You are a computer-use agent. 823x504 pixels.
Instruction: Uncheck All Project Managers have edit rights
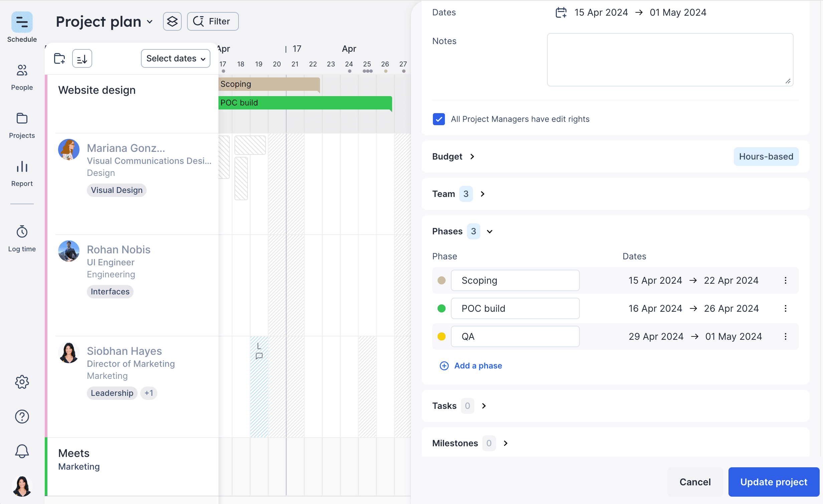tap(439, 119)
